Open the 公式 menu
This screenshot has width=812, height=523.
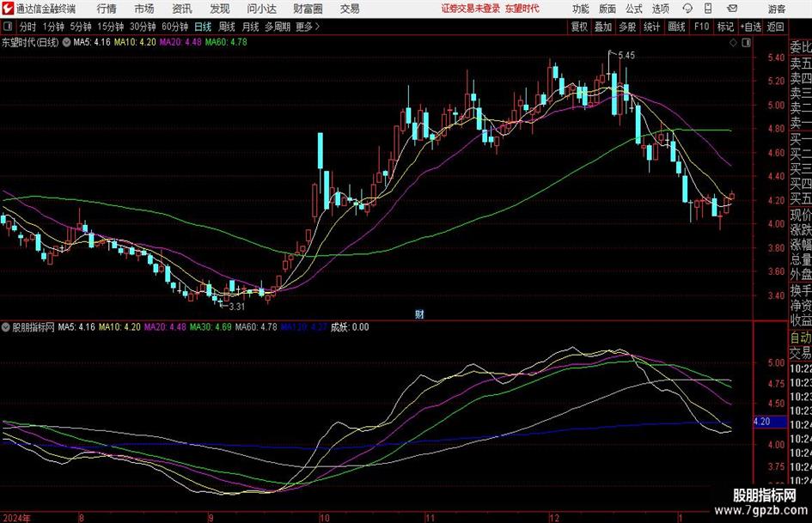pos(633,9)
